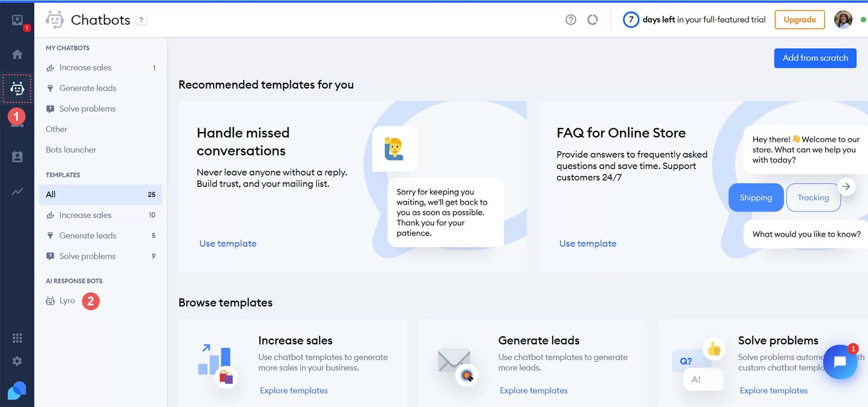Click the Shipping chip in FAQ preview
The image size is (868, 407).
point(756,197)
